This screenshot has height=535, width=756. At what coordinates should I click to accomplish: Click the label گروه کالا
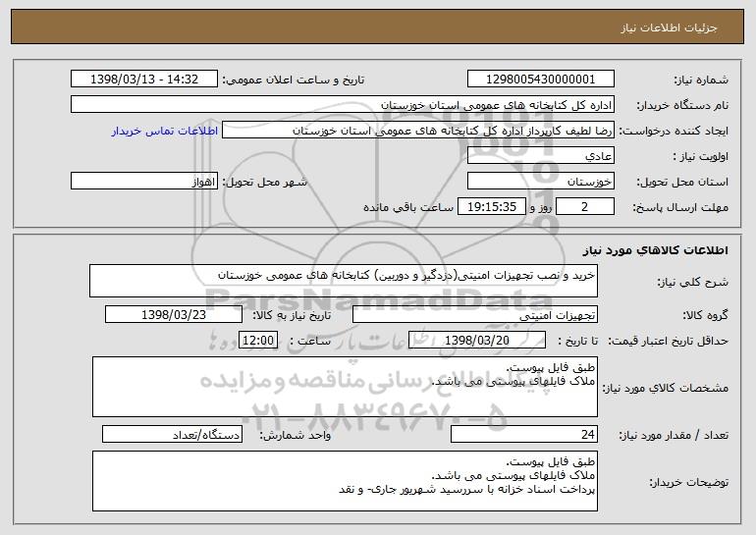[x=705, y=315]
